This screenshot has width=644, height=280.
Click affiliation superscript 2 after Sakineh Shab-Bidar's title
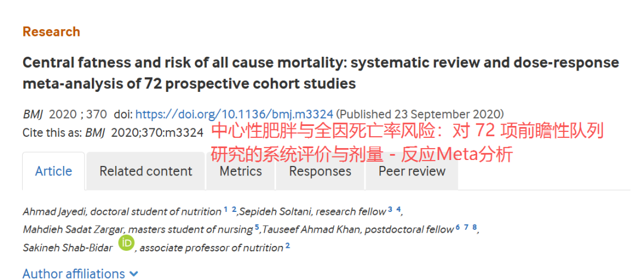pyautogui.click(x=287, y=246)
